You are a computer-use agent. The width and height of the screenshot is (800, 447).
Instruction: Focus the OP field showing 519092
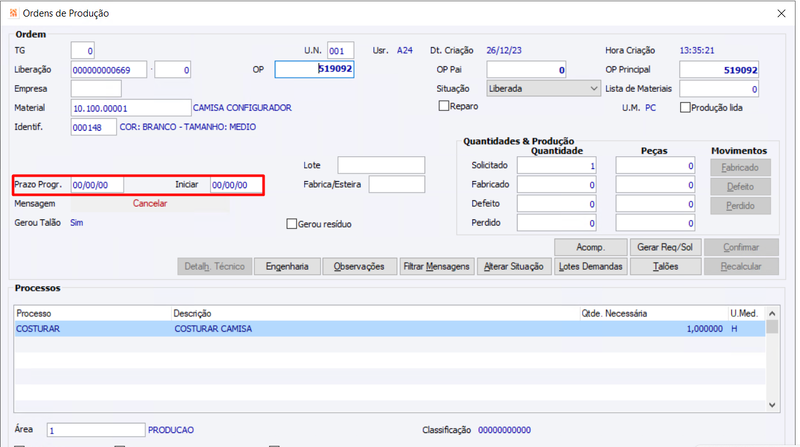(x=314, y=69)
